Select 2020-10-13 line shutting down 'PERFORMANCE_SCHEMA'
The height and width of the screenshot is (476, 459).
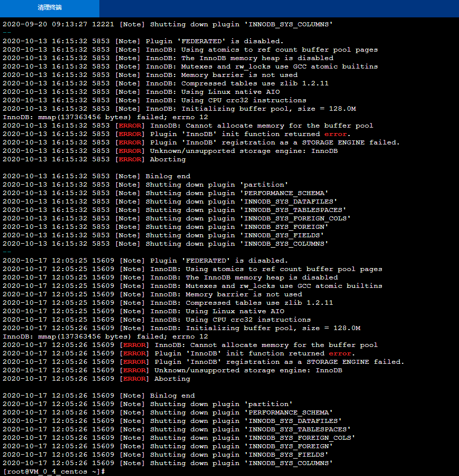(165, 193)
